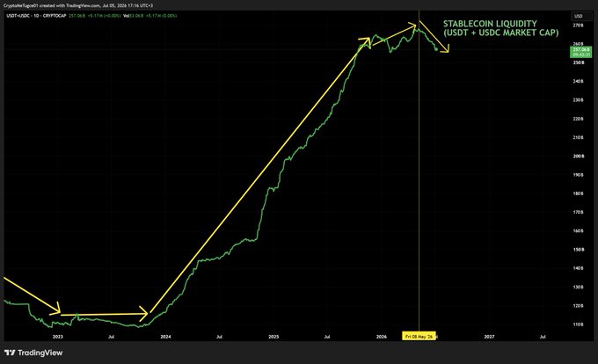Viewport: 598px width, 364px height.
Task: Click the Fri 08 May '26 date marker
Action: tap(419, 337)
